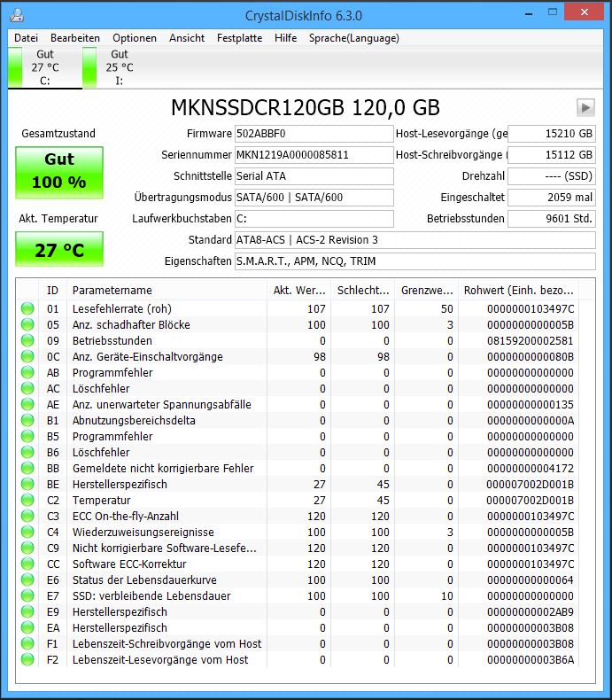Click status dot for Abnutzungsbereichsdelta

pos(27,421)
